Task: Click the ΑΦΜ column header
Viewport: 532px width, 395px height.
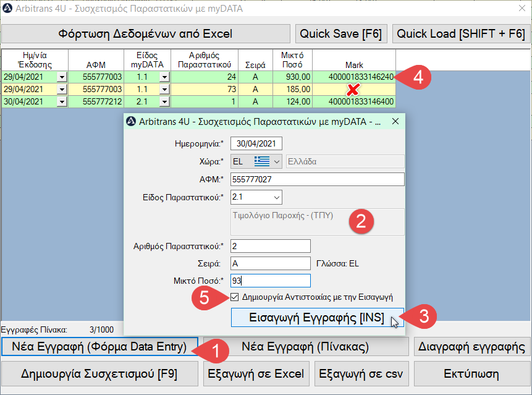Action: coord(96,60)
